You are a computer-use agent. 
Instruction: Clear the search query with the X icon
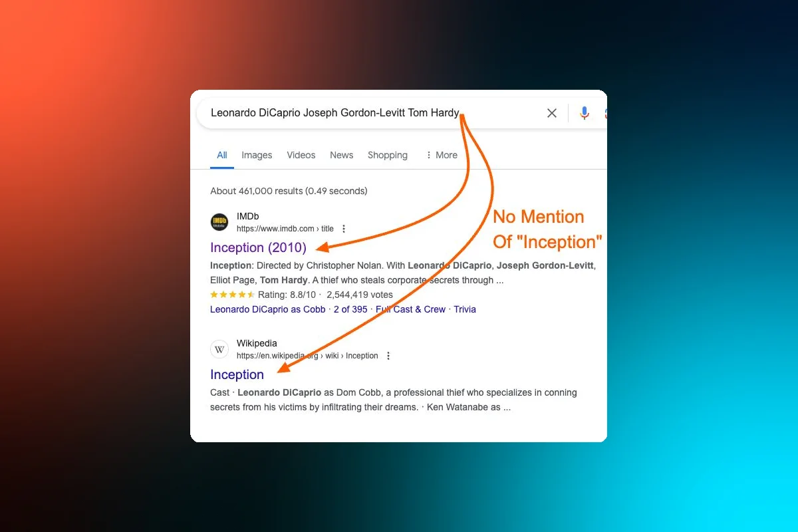pos(552,113)
